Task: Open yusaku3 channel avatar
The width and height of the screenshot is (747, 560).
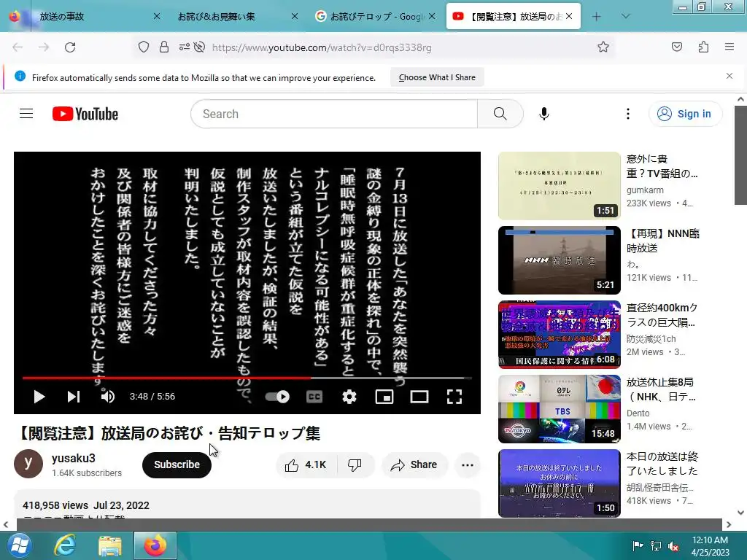Action: click(x=28, y=464)
